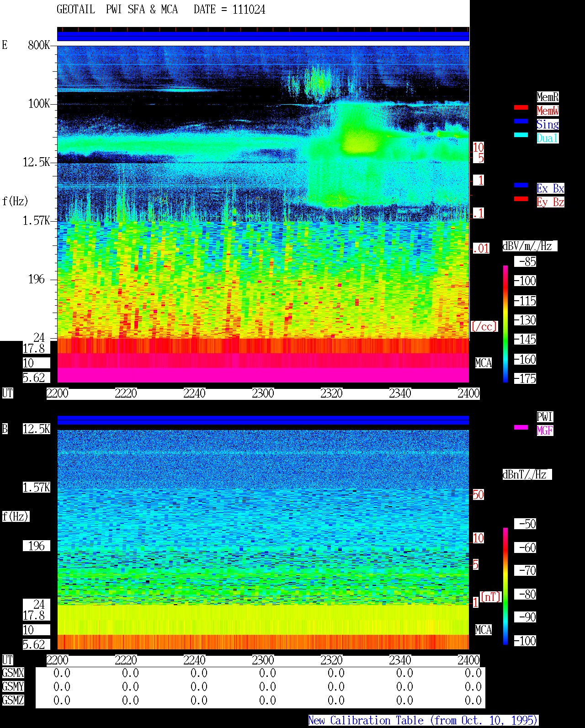Screen dimensions: 585x728
Task: Click the 100K frequency axis label
Action: (39, 104)
